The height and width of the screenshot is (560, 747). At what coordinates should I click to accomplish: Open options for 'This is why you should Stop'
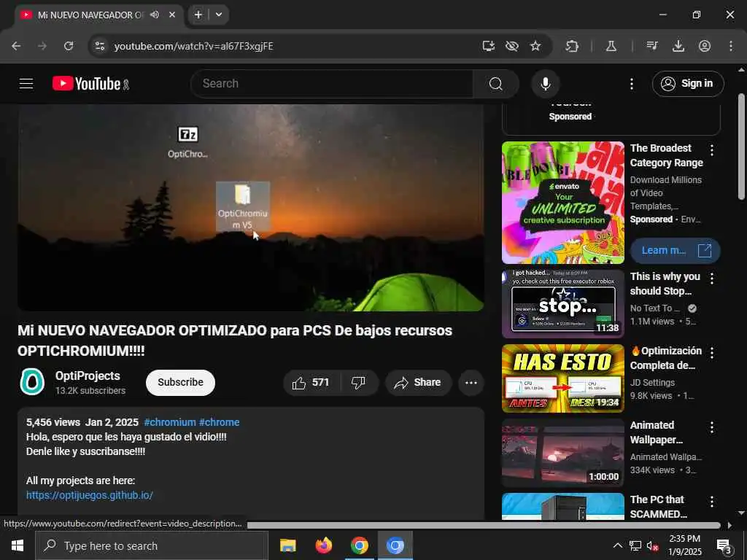(712, 279)
